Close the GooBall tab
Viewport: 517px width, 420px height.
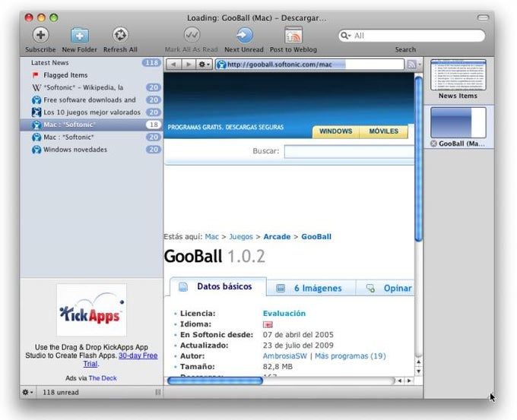433,144
